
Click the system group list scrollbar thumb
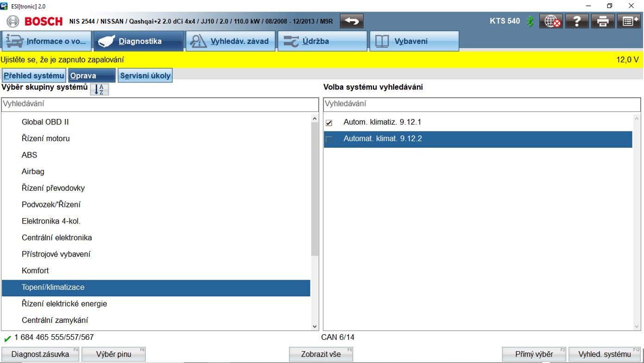(x=315, y=189)
